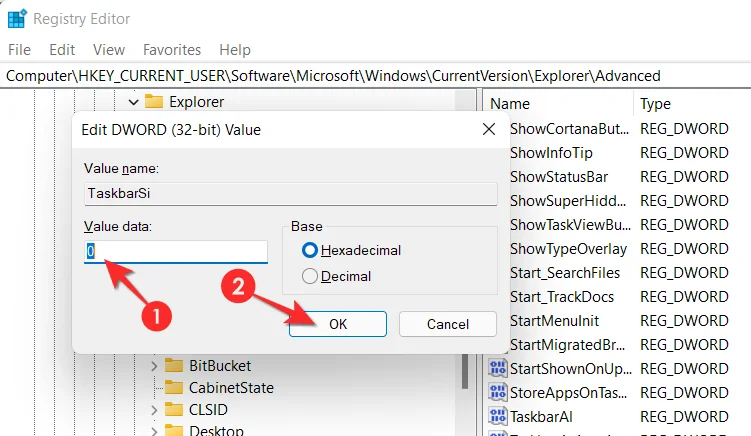751x436 pixels.
Task: Select the CLSID folder
Action: 208,410
